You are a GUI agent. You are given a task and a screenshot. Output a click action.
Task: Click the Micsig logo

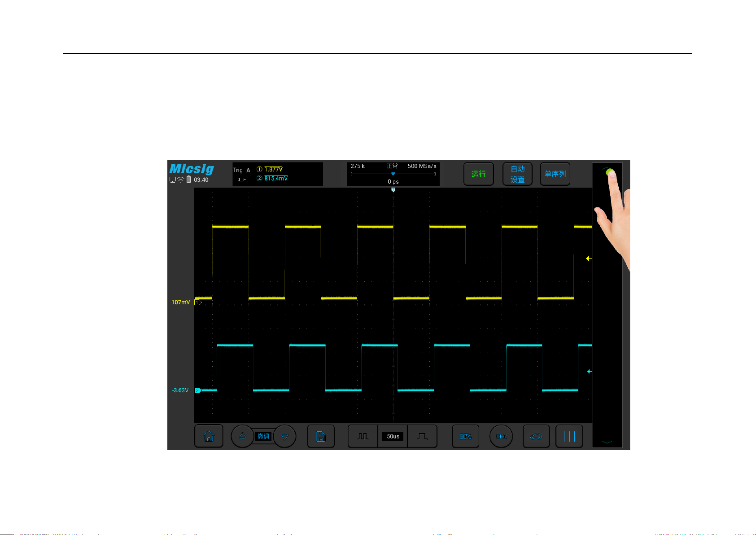(x=192, y=169)
